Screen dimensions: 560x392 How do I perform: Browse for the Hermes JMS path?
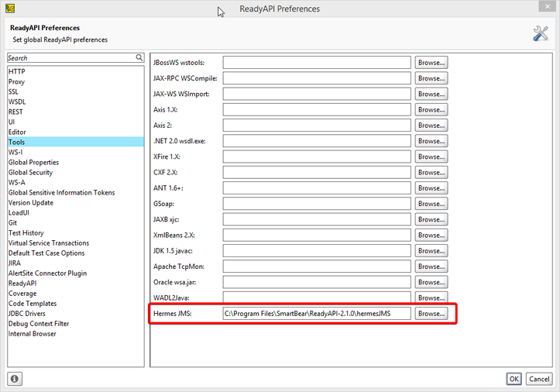click(x=431, y=314)
